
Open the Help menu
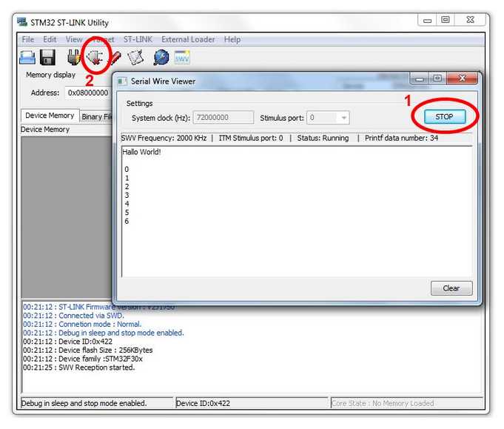tap(232, 39)
